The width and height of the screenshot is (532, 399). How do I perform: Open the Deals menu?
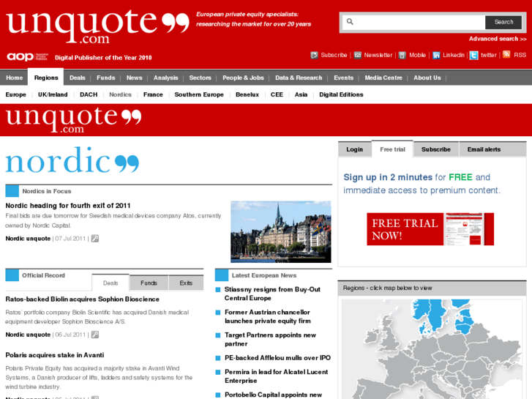[x=78, y=78]
